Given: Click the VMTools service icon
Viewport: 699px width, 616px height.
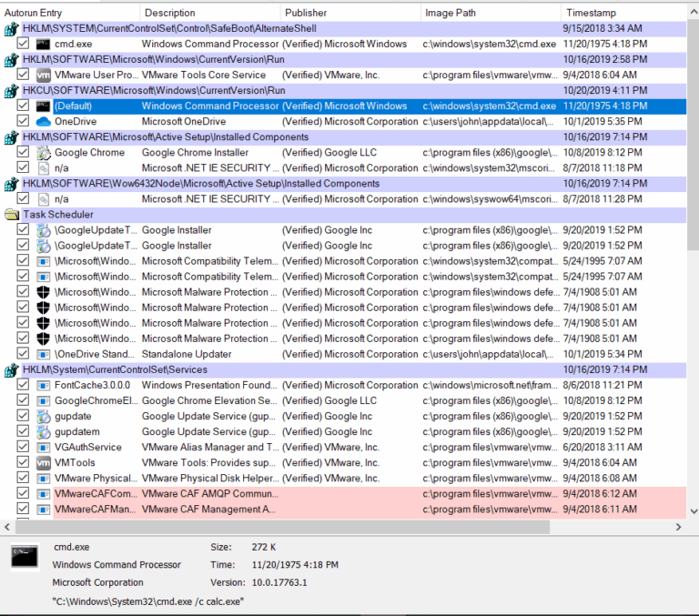Looking at the screenshot, I should [x=43, y=463].
